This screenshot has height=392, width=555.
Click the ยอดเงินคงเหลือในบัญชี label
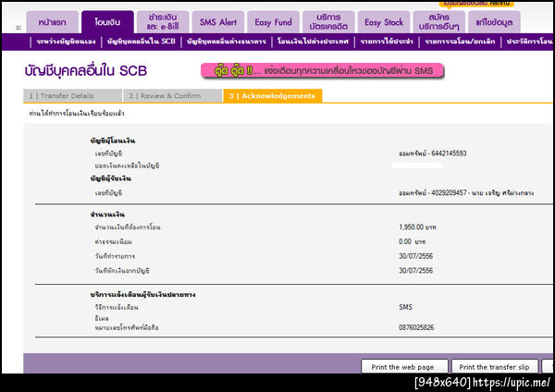(127, 165)
